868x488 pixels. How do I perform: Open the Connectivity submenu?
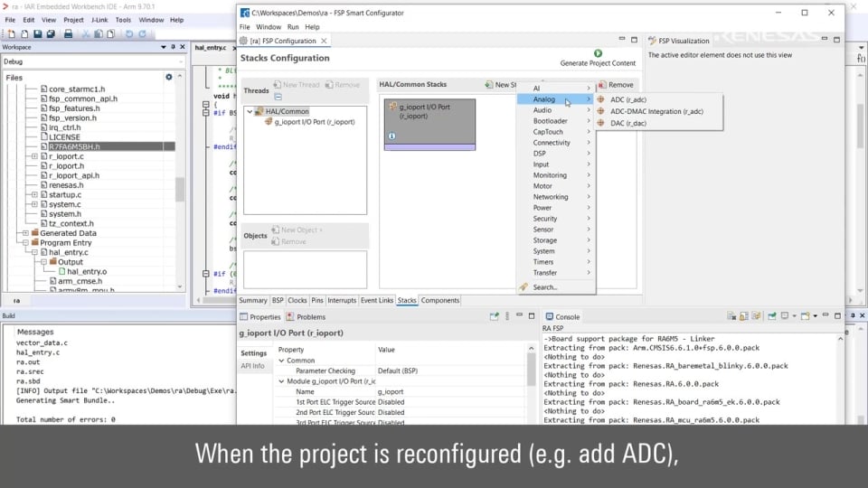coord(552,143)
